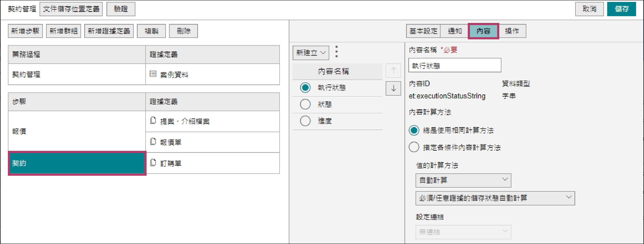Select the 狀態 content radio button

[x=305, y=104]
